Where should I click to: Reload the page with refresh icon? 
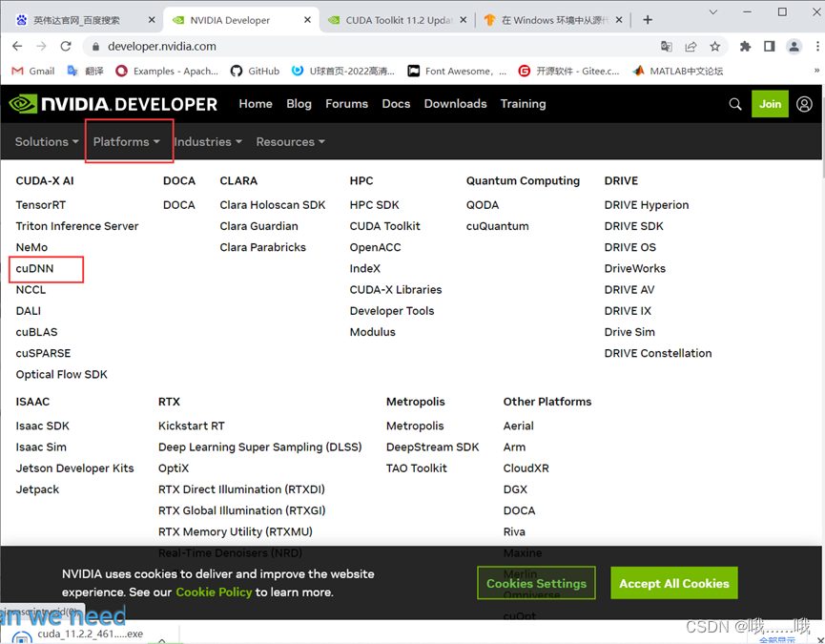(66, 47)
